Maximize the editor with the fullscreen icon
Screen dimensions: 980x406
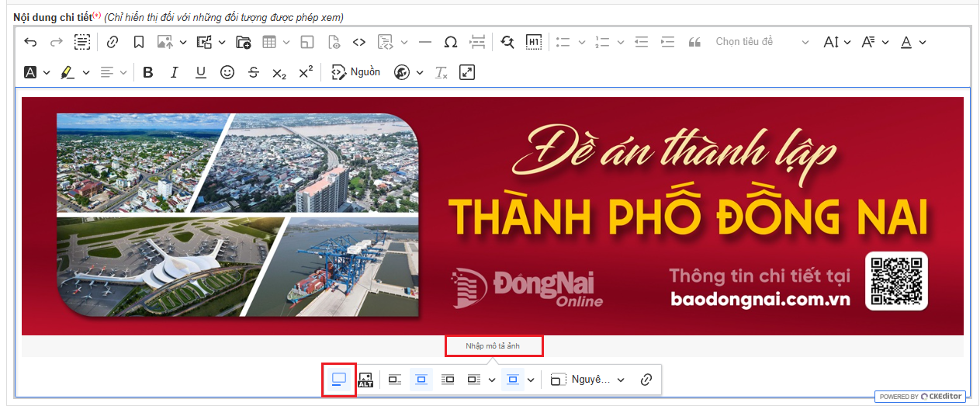coord(466,72)
